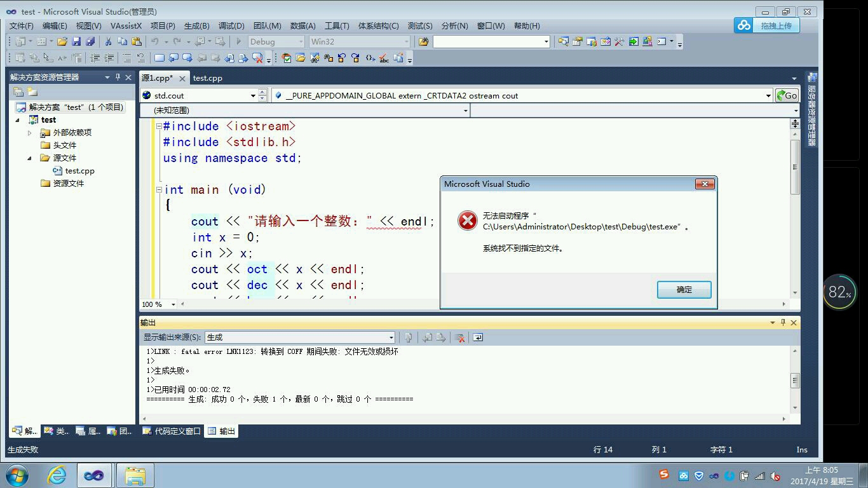Click the Find in Files icon

coord(423,41)
